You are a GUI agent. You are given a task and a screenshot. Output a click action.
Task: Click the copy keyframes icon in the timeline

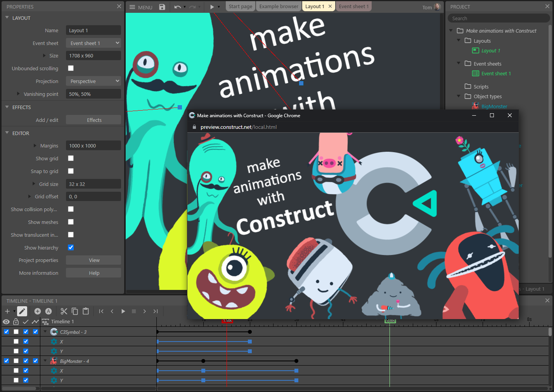74,311
